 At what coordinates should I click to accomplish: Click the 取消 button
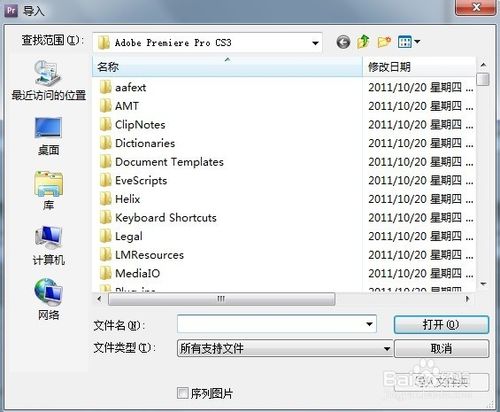coord(441,349)
